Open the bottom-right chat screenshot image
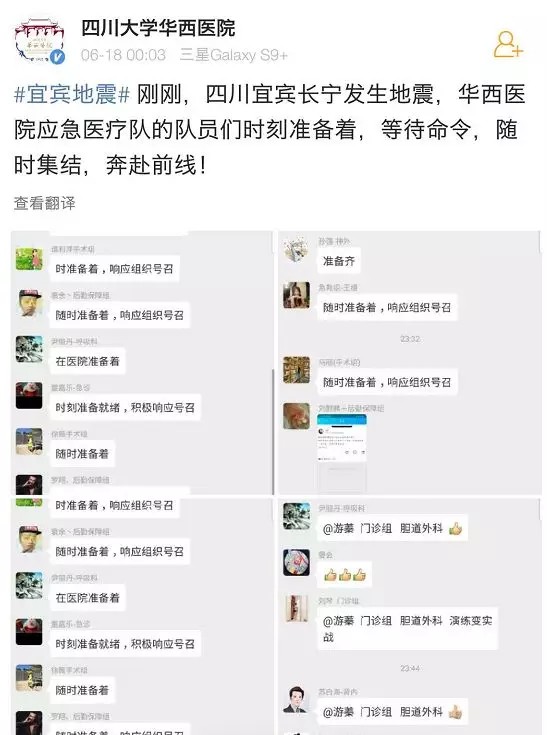547x735 pixels. coord(410,616)
